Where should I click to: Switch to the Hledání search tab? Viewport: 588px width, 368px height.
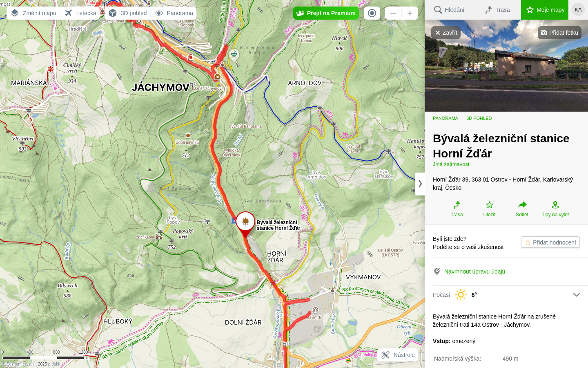click(x=449, y=10)
